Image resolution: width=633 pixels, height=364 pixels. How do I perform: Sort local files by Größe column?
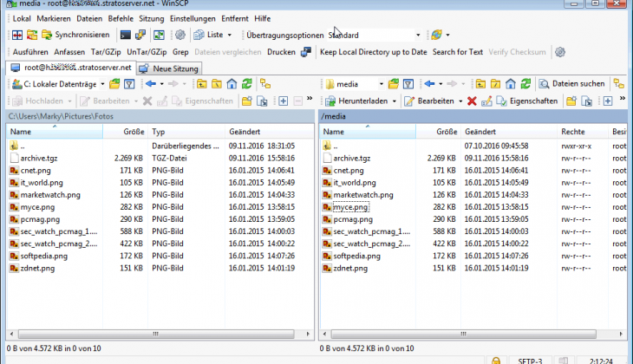(133, 132)
